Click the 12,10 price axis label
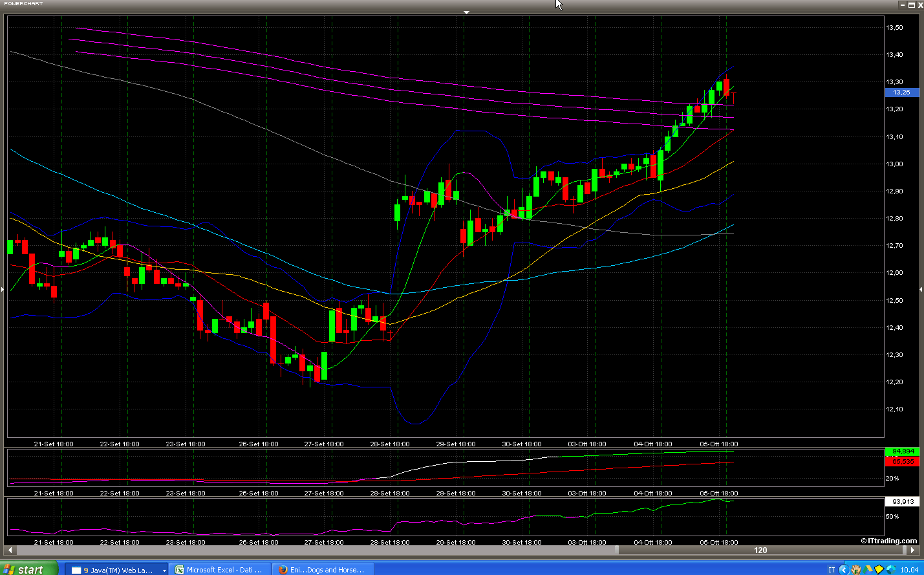924x575 pixels. click(894, 409)
